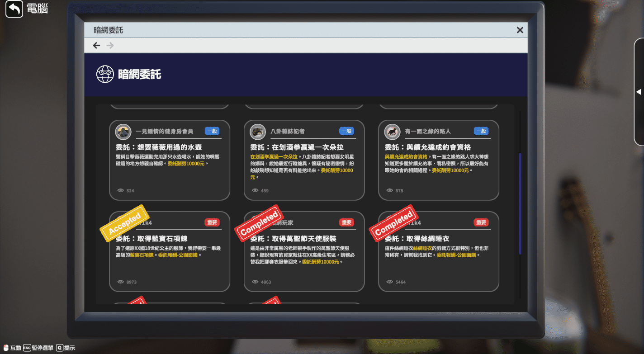
Task: Click the 八卦雜誌記者 profile avatar
Action: (x=258, y=132)
